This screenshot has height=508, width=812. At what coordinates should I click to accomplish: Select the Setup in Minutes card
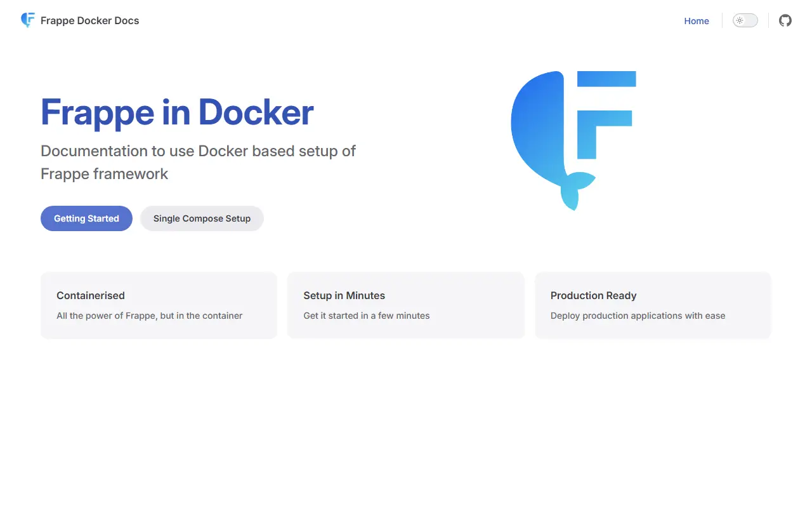[x=406, y=305]
